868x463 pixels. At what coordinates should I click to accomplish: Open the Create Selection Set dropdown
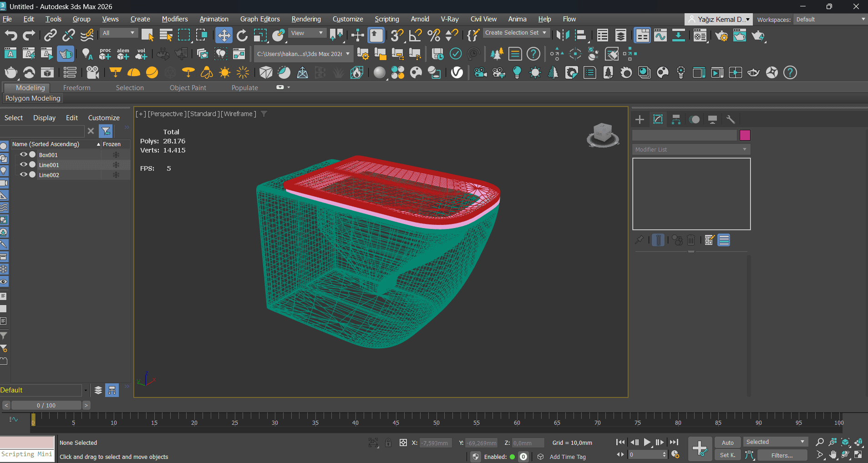pos(516,33)
